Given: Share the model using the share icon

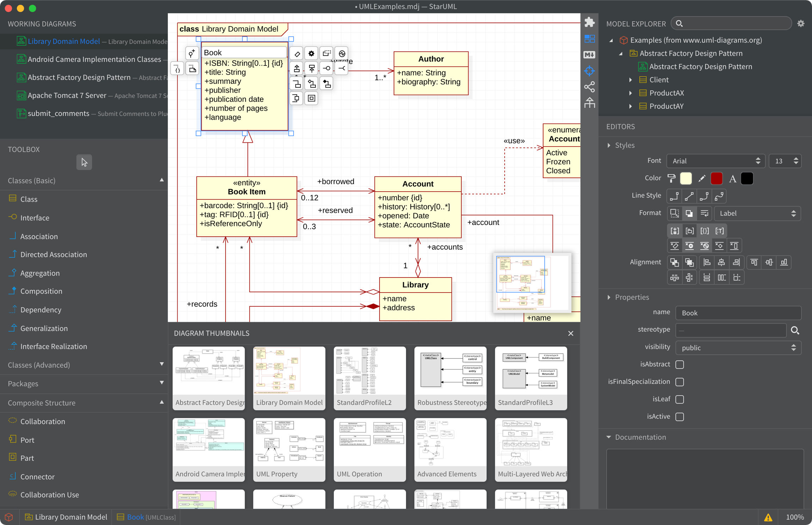Looking at the screenshot, I should pos(589,87).
